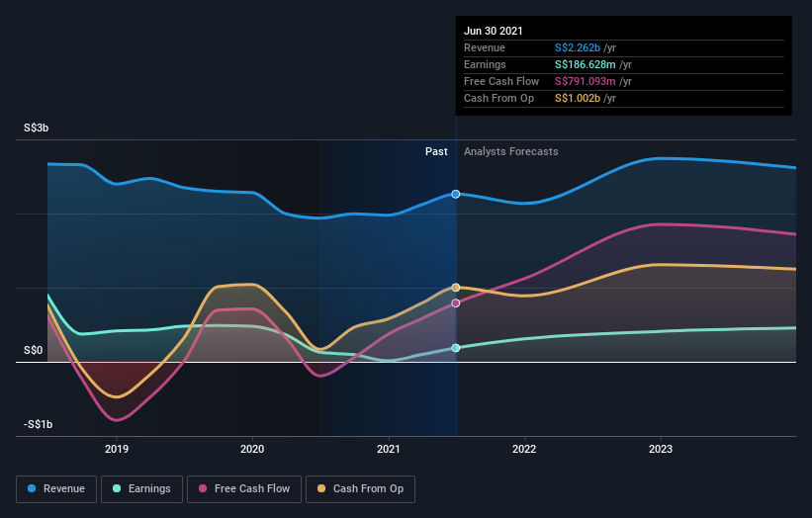This screenshot has height=518, width=812.
Task: Select the Cash From Op marker on Jun 2021
Action: (x=456, y=288)
